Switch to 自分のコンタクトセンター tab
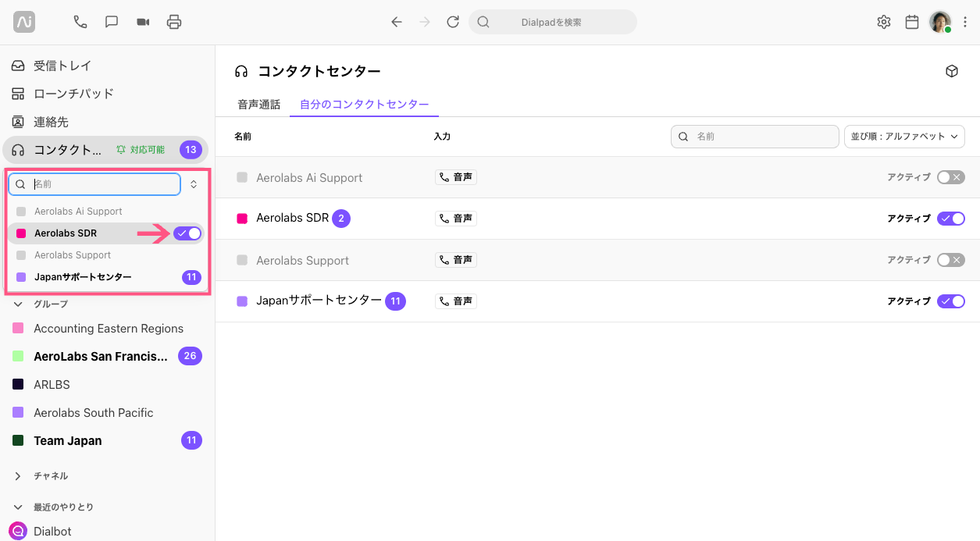 [364, 104]
